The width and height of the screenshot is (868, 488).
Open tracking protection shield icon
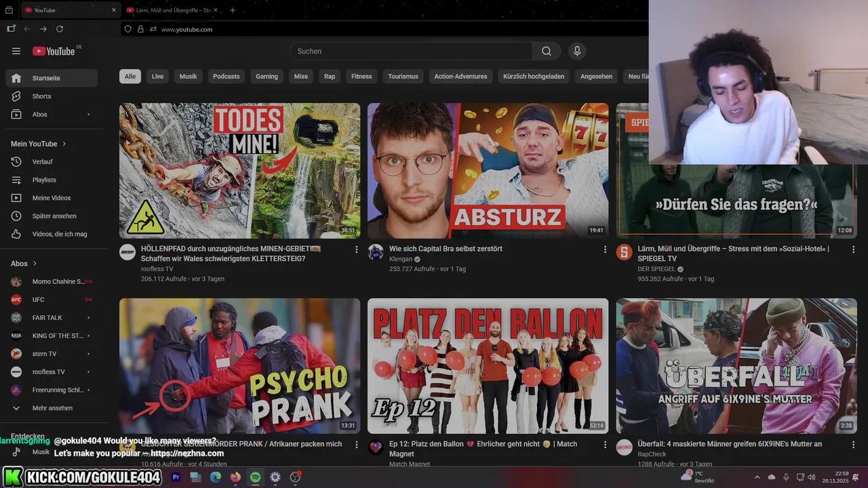click(x=128, y=29)
